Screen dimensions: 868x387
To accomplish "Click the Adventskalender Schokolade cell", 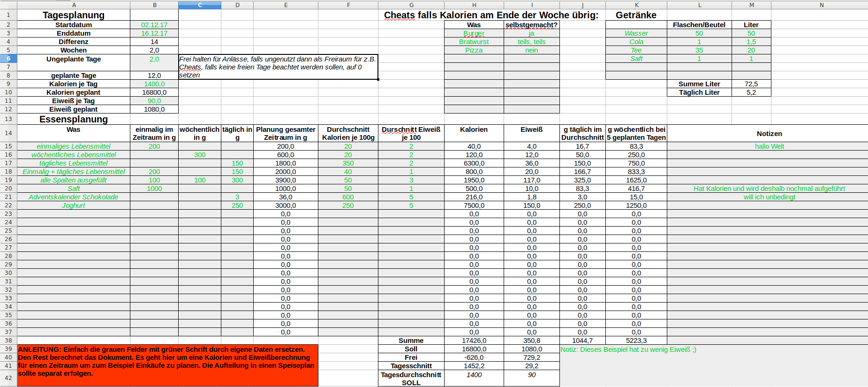I will (74, 197).
